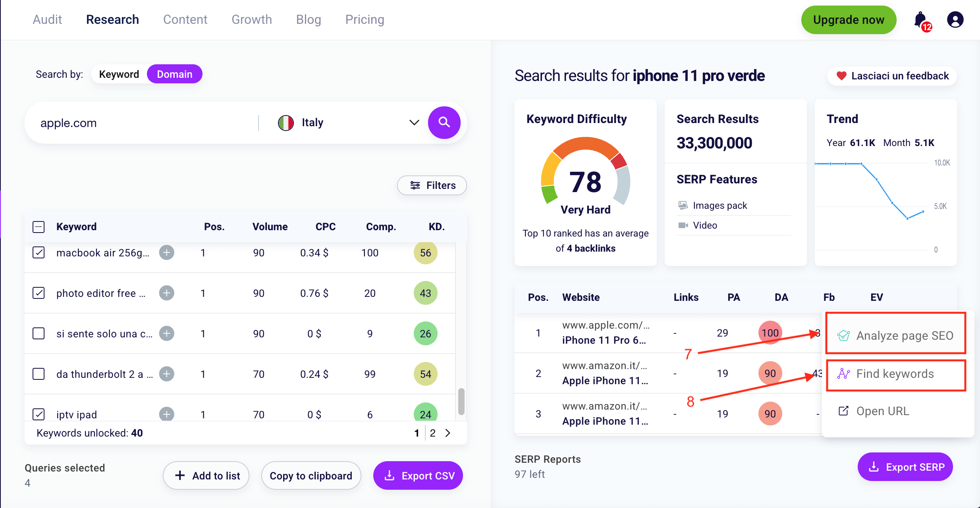This screenshot has height=508, width=980.
Task: Choose Find keywords menu entry
Action: [x=896, y=373]
